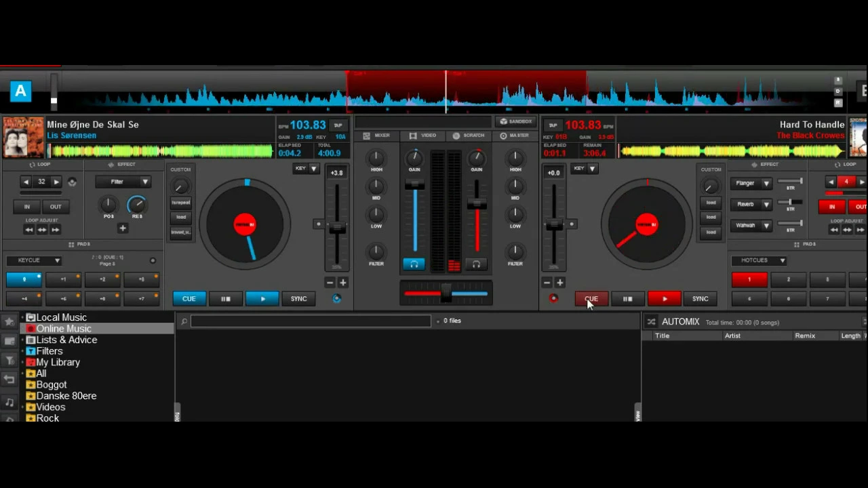Click the favorites star sidebar icon
The height and width of the screenshot is (488, 868).
[9, 321]
